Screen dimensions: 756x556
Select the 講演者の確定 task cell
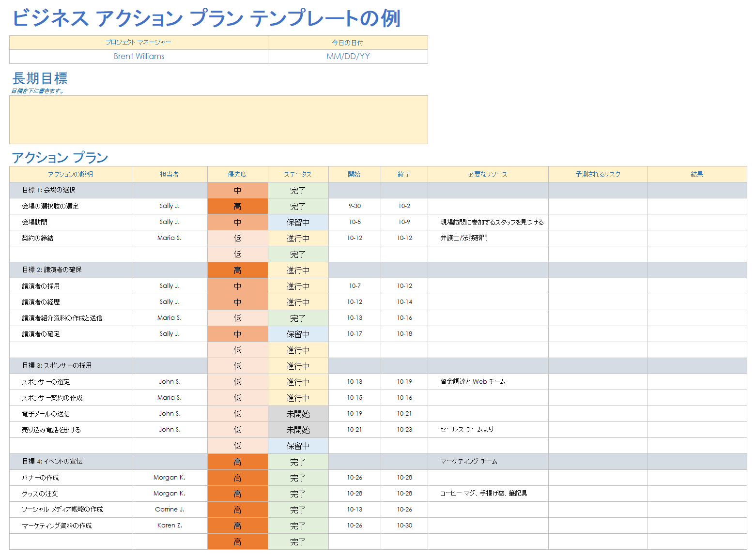(x=71, y=334)
